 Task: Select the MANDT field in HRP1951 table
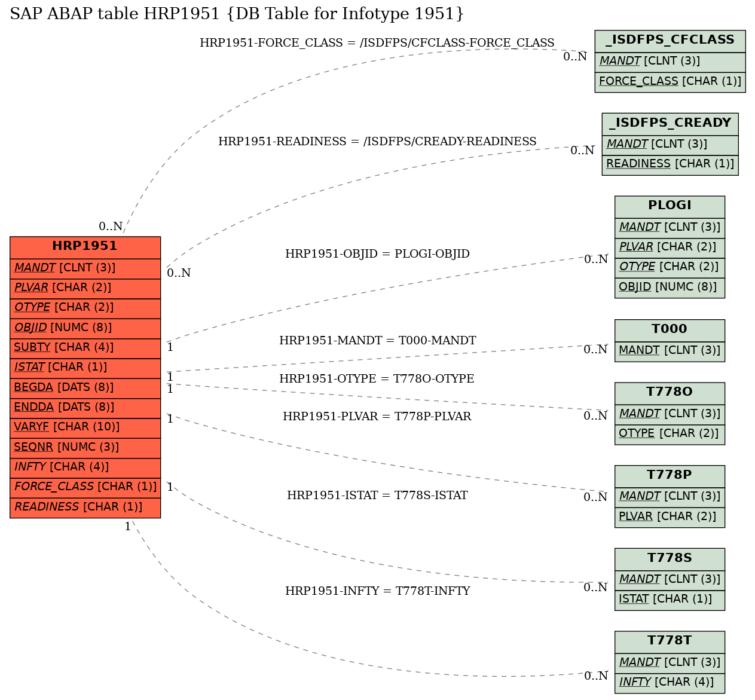coord(85,268)
